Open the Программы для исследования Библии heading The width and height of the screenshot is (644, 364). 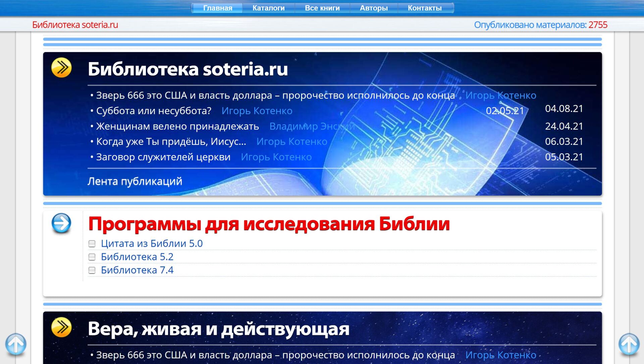[x=269, y=224]
